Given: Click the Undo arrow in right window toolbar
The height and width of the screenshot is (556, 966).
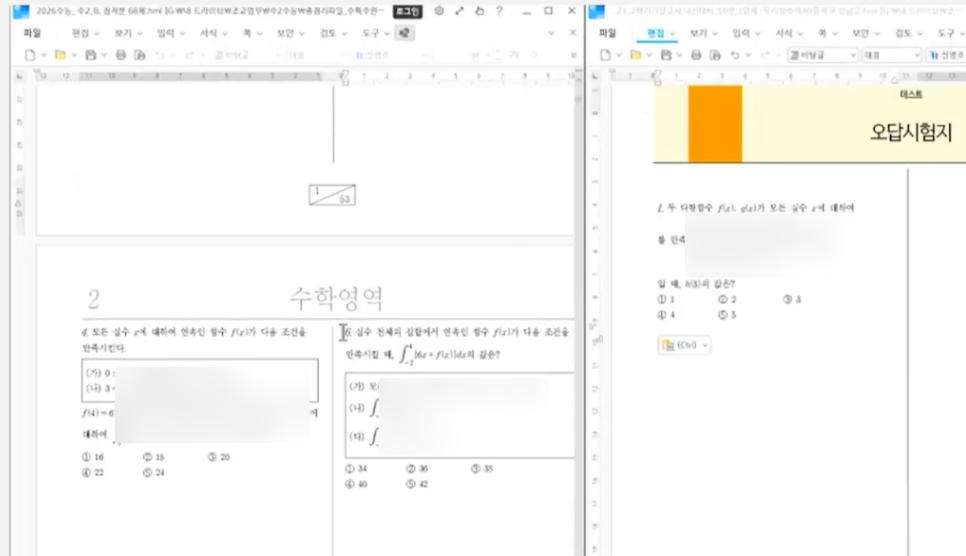Looking at the screenshot, I should (734, 55).
